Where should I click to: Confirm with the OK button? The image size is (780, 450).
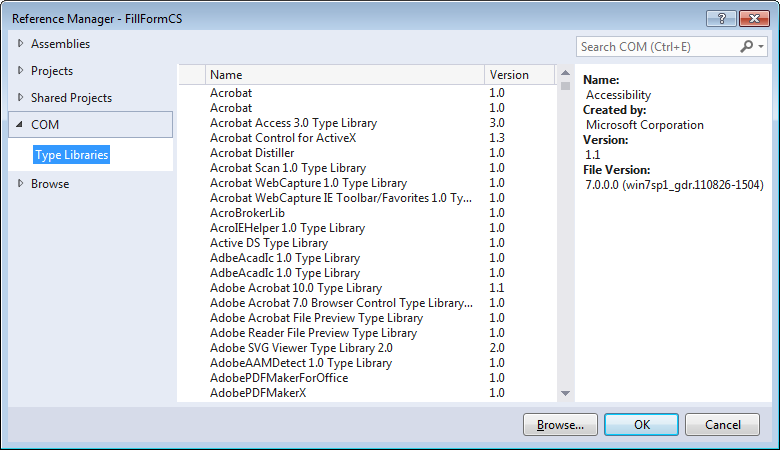[641, 425]
